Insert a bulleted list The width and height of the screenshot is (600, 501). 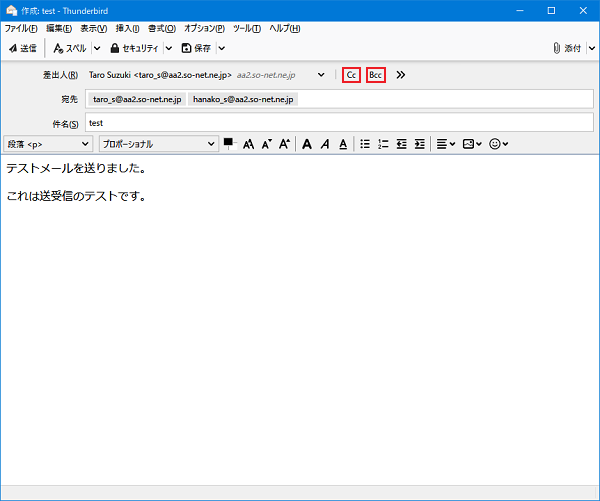pyautogui.click(x=365, y=144)
